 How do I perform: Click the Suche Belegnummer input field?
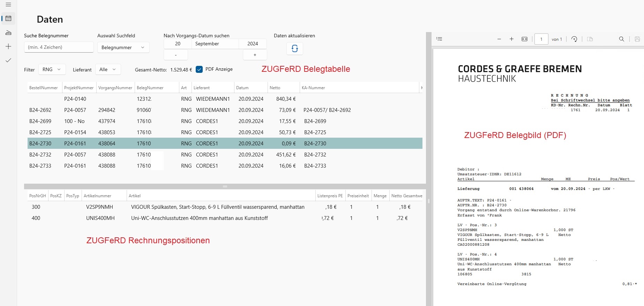point(59,47)
